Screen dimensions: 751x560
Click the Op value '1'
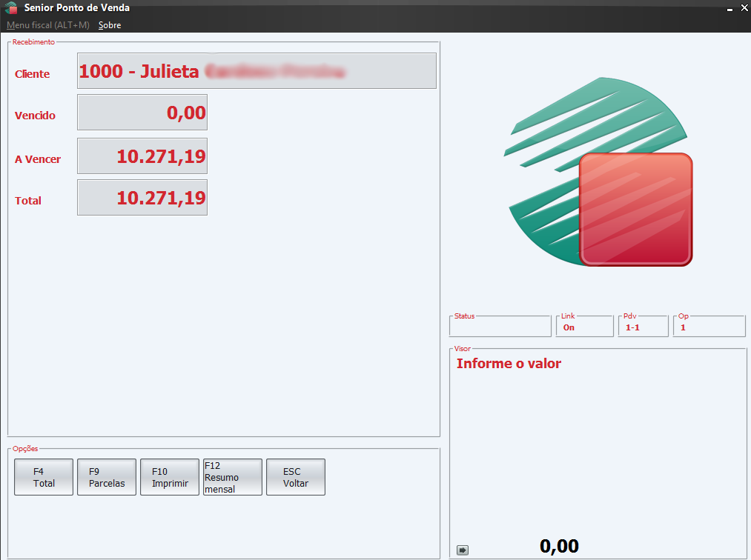tap(683, 327)
